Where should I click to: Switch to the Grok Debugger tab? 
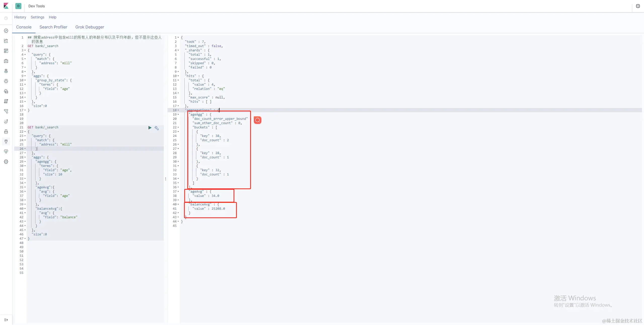[x=90, y=27]
